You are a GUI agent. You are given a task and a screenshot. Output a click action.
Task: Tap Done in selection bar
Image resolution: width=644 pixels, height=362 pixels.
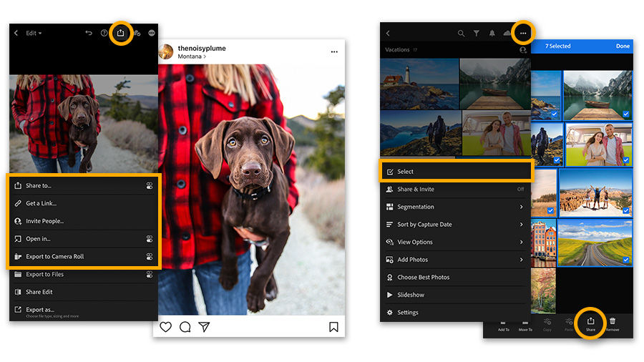(x=623, y=46)
